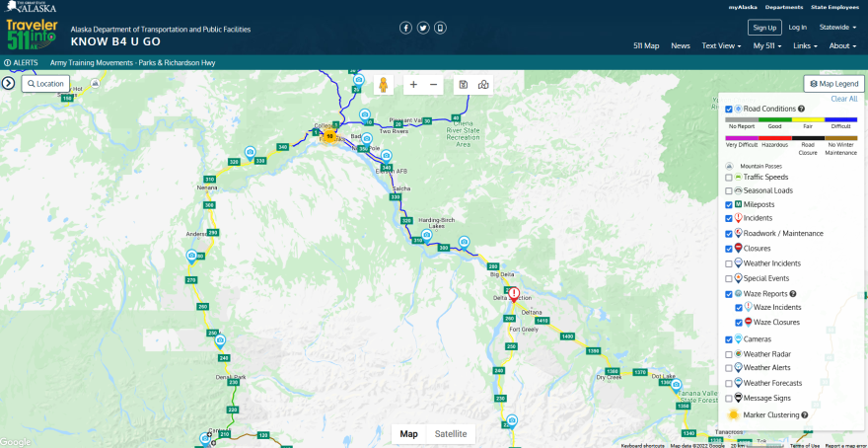Open the camera marker near milepost 250 on the Parks Hwy
Viewport: 868px width, 448px height.
tap(220, 340)
